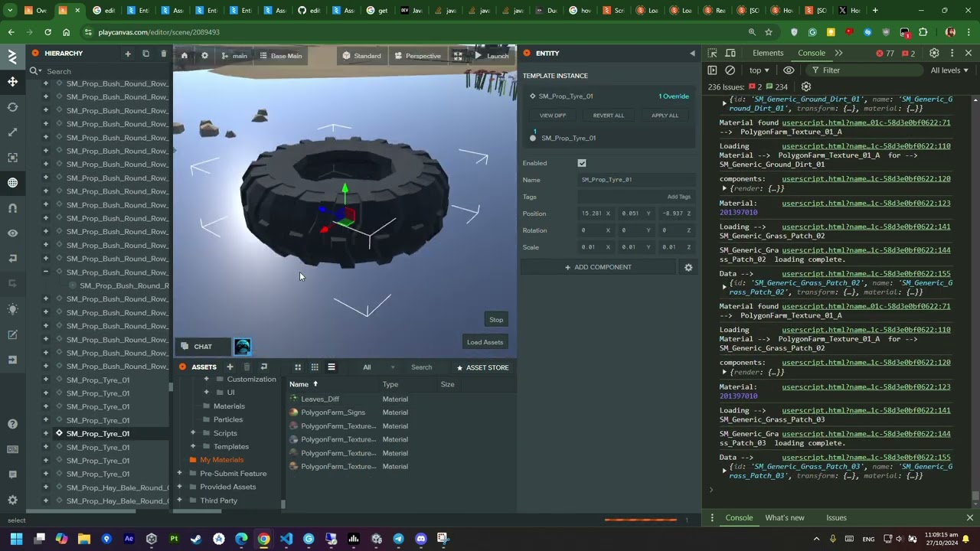This screenshot has width=980, height=551.
Task: Delete the selected entity in Hierarchy
Action: click(x=163, y=54)
